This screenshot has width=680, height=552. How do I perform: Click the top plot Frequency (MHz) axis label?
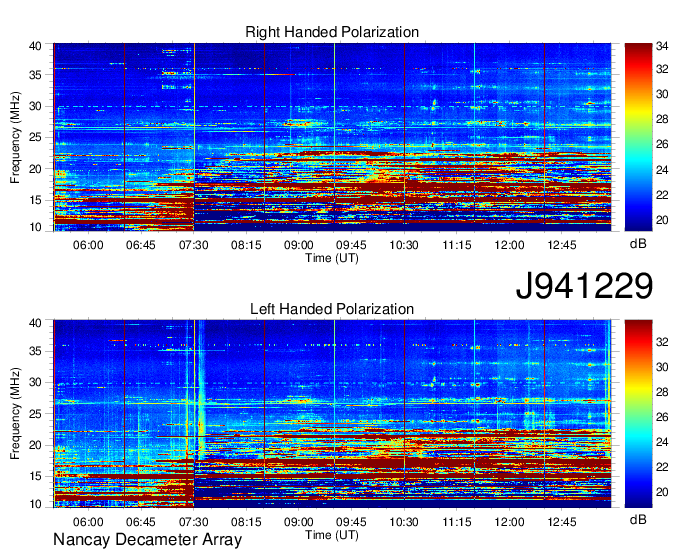[x=15, y=137]
